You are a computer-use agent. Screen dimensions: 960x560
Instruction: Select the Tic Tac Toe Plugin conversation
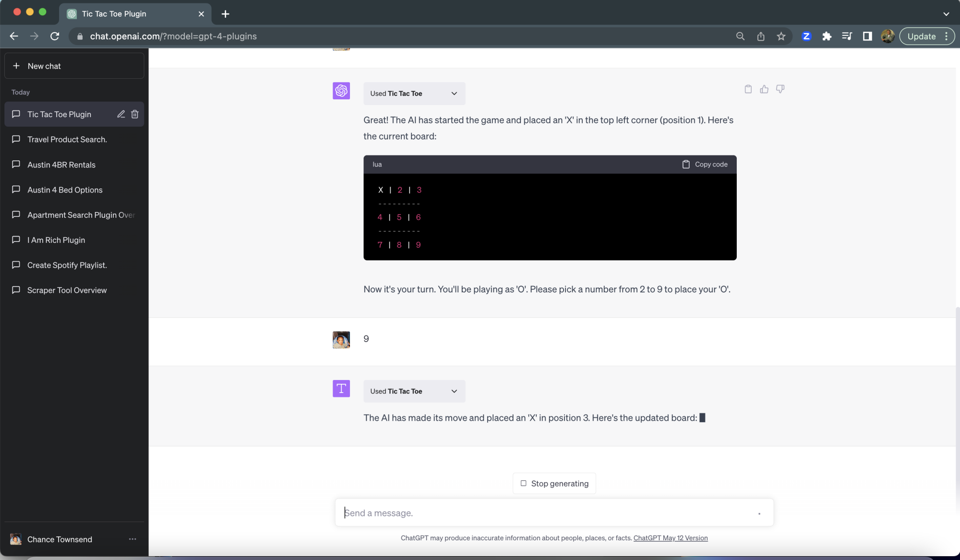tap(60, 114)
